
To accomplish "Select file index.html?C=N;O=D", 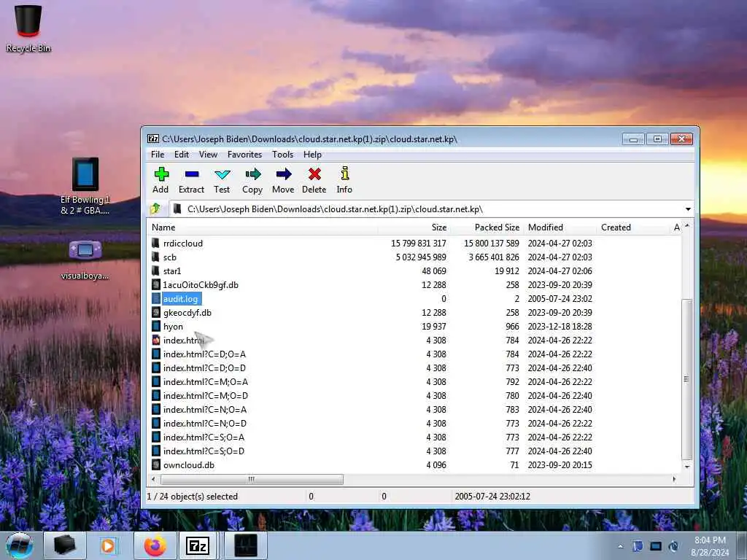I will pos(205,423).
